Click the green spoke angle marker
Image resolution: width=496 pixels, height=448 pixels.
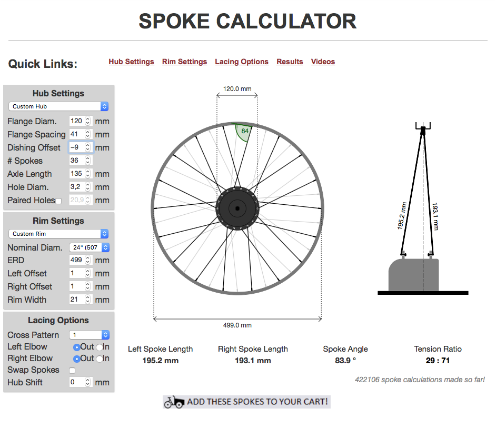click(243, 132)
